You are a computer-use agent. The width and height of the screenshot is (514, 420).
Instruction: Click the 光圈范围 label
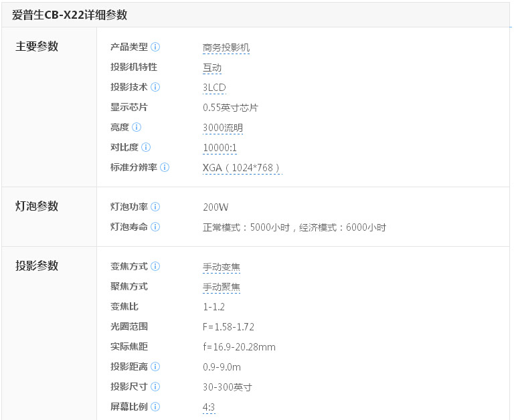[x=129, y=326]
